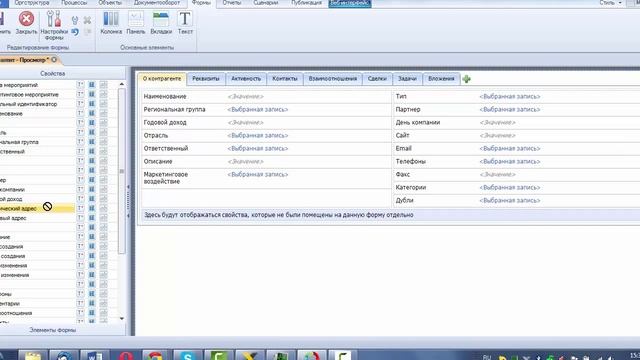Open the Документооборот ribbon tab
The height and width of the screenshot is (360, 640).
[x=157, y=3]
